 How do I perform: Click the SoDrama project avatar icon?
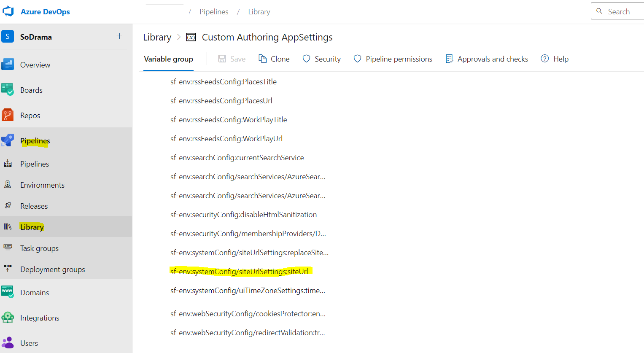point(8,37)
